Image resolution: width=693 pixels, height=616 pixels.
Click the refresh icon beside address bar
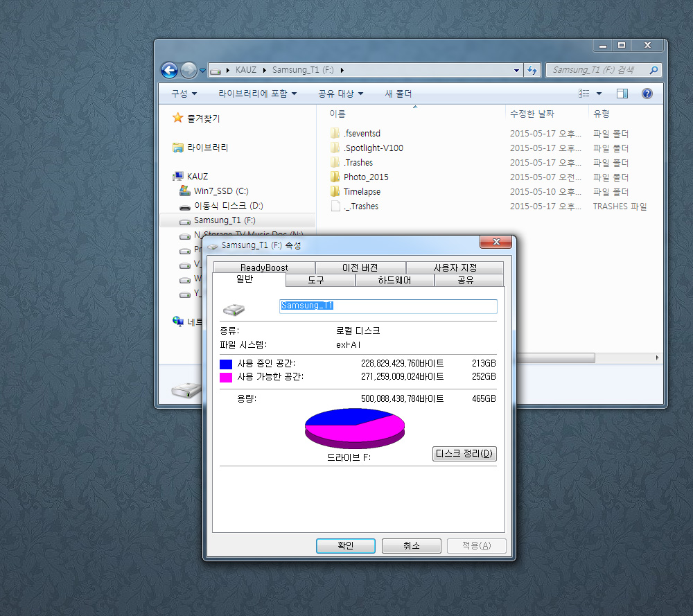point(532,70)
